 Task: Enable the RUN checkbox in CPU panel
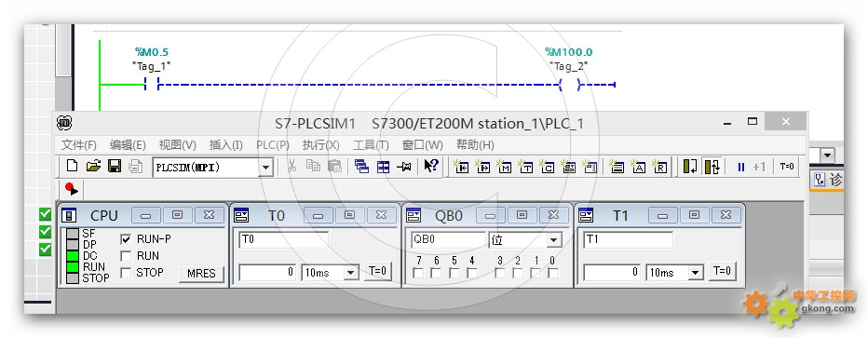[x=127, y=256]
